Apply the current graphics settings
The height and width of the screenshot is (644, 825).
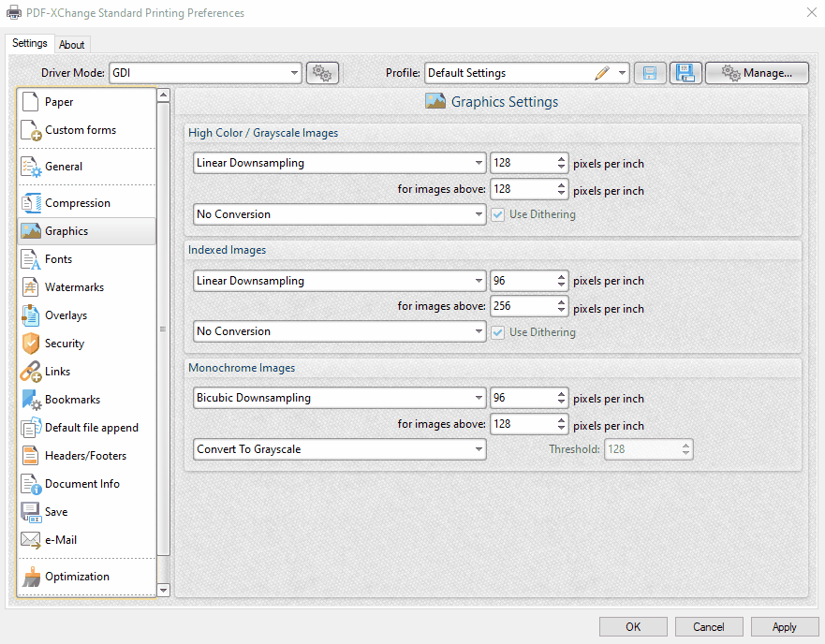(x=785, y=626)
